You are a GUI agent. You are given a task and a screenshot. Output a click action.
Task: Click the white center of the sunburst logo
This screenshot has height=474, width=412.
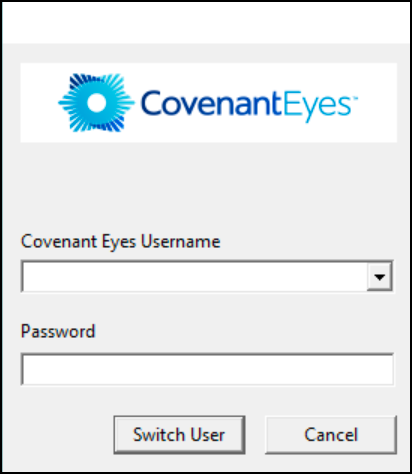tap(97, 103)
